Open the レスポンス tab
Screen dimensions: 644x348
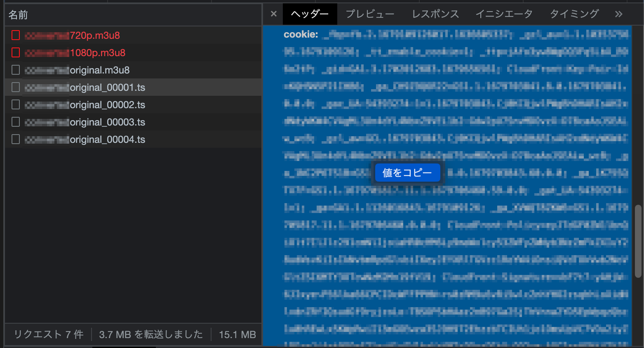[435, 14]
